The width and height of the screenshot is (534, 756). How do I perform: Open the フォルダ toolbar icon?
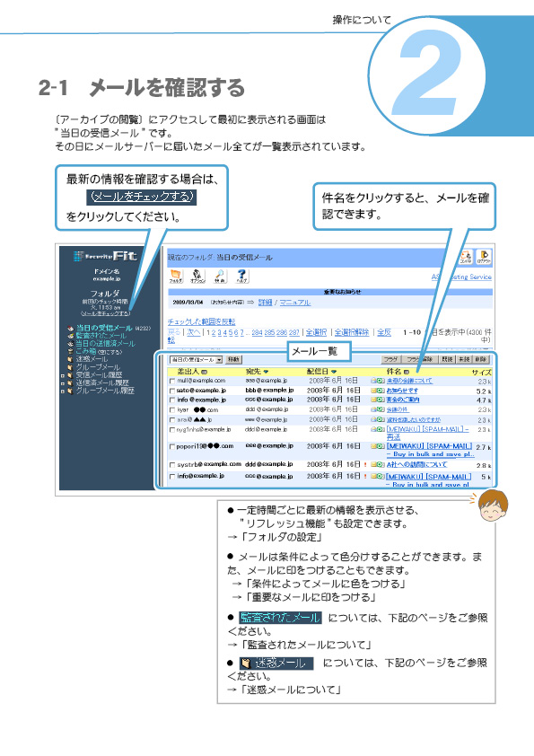pyautogui.click(x=176, y=276)
